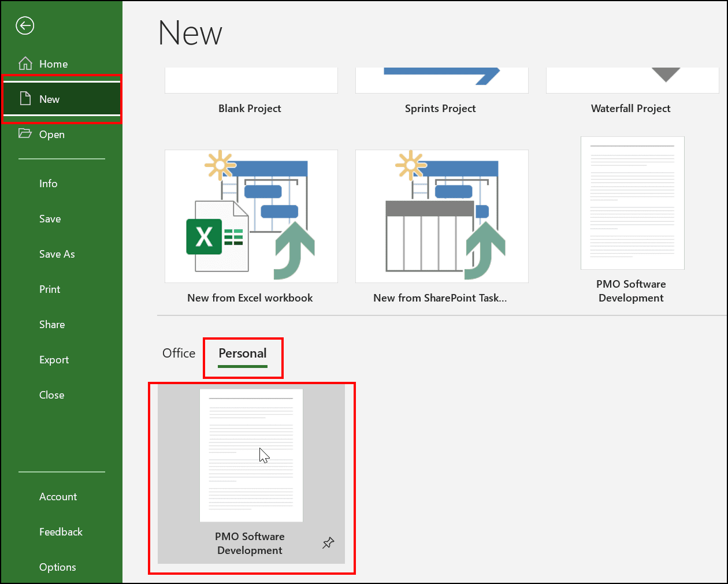Screen dimensions: 728x584
Task: Choose the Sprints Project template thumbnail
Action: 442,80
